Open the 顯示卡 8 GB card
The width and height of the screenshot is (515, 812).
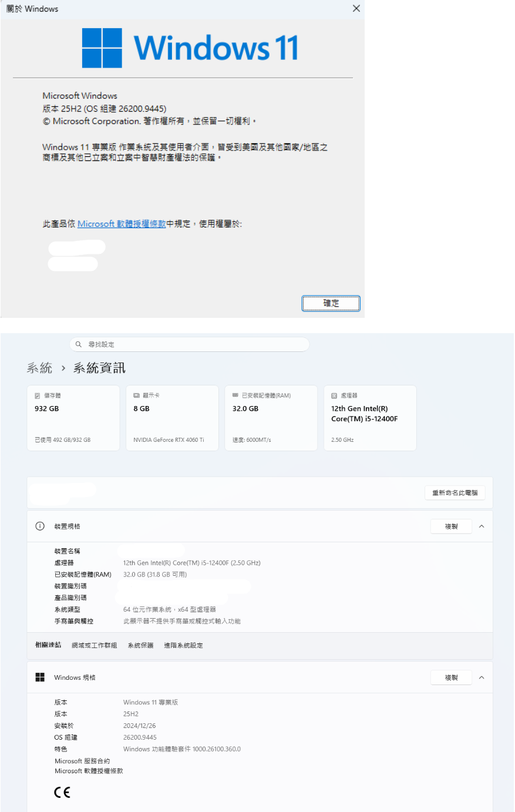click(172, 418)
